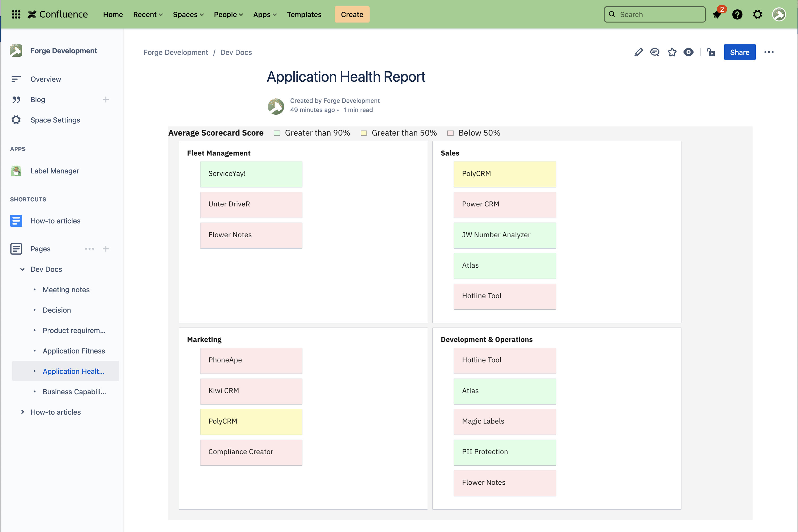The height and width of the screenshot is (532, 798).
Task: Open the Spaces dropdown menu
Action: pyautogui.click(x=188, y=15)
